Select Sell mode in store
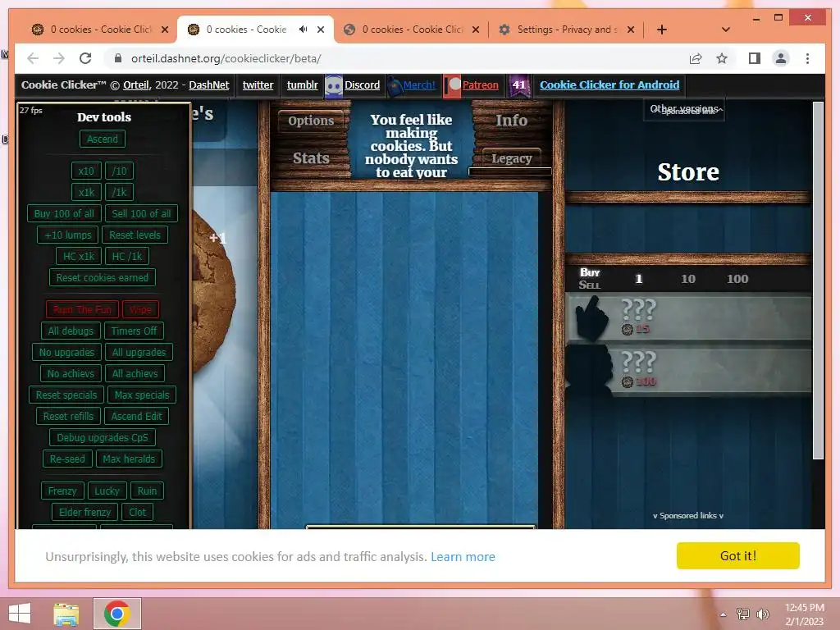This screenshot has height=630, width=840. (x=589, y=285)
